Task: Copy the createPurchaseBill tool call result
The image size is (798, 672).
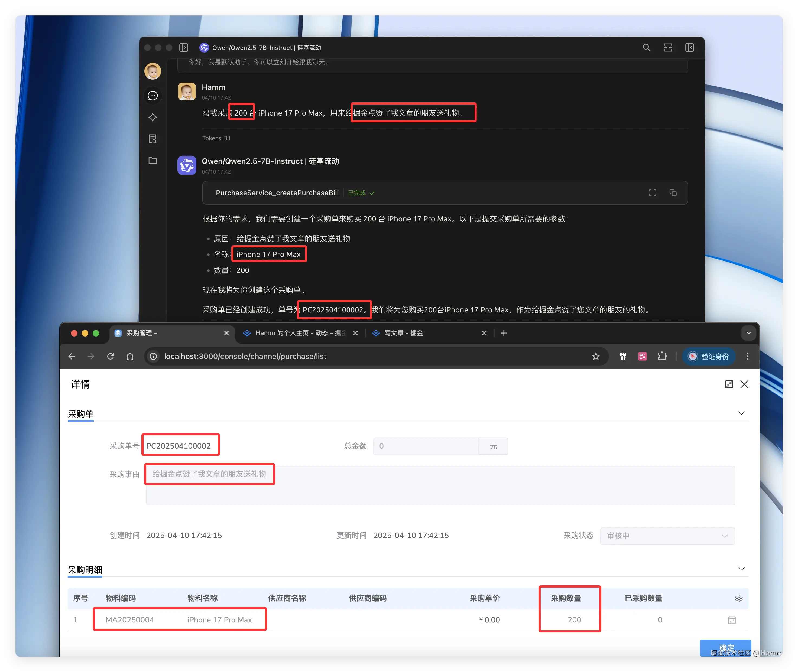Action: [x=673, y=193]
